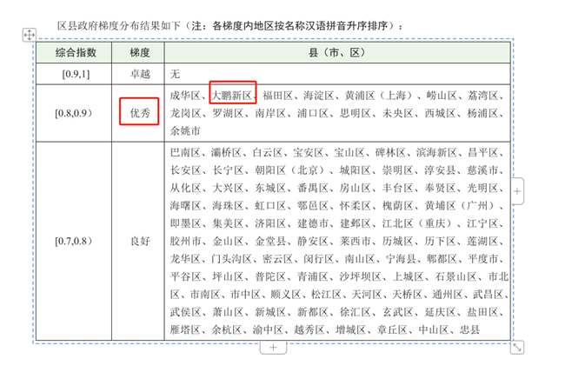565x392 pixels.
Task: Select the 县（市、区） header cell
Action: click(337, 53)
